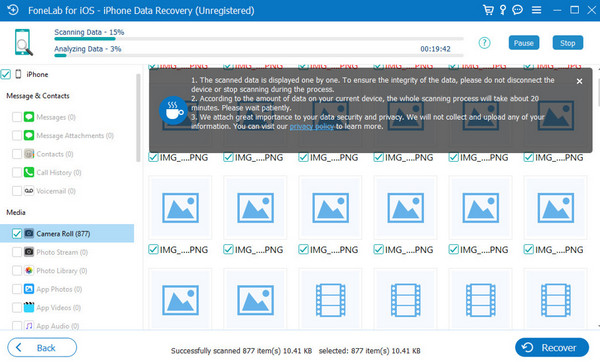Click the Camera Roll camera icon
Viewport: 600px width, 362px height.
(x=29, y=233)
